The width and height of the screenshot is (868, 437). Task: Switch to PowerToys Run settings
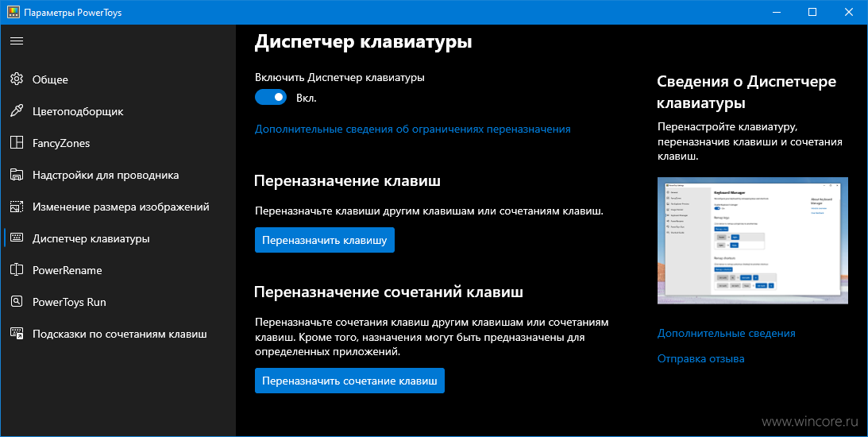coord(118,302)
